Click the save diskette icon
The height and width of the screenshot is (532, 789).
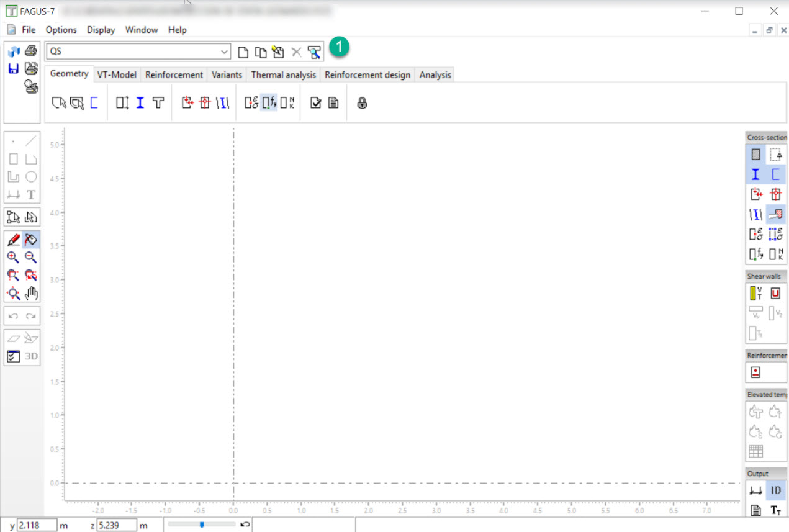(x=13, y=68)
